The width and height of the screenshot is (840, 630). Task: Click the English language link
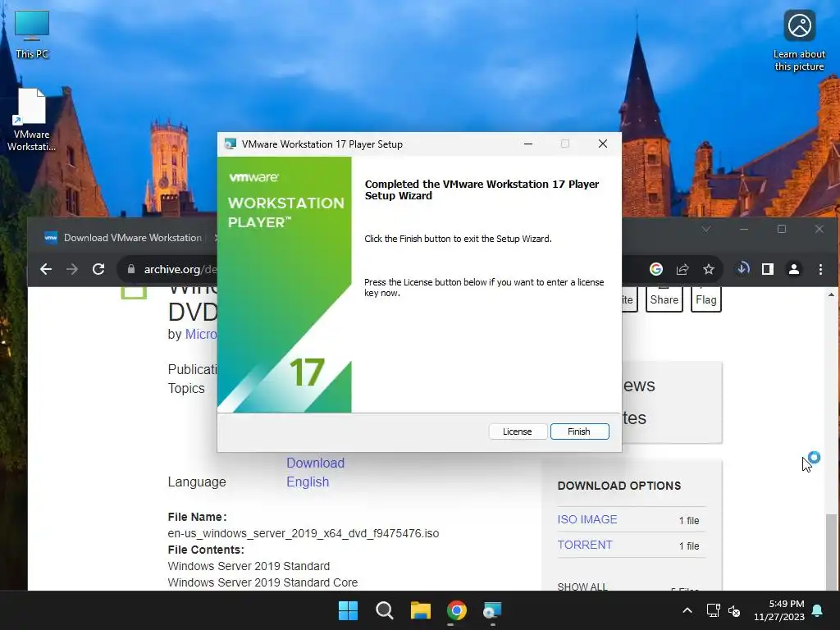tap(308, 482)
